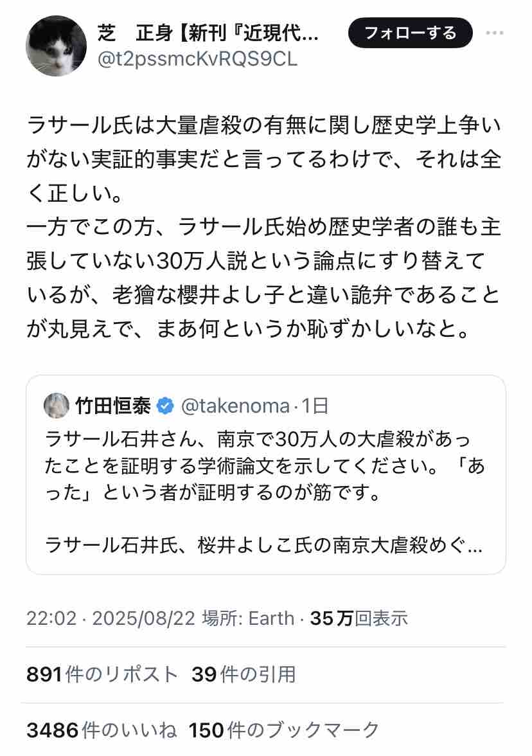Click the フォローする follow button
Viewport: 532px width, 756px height.
tap(410, 33)
